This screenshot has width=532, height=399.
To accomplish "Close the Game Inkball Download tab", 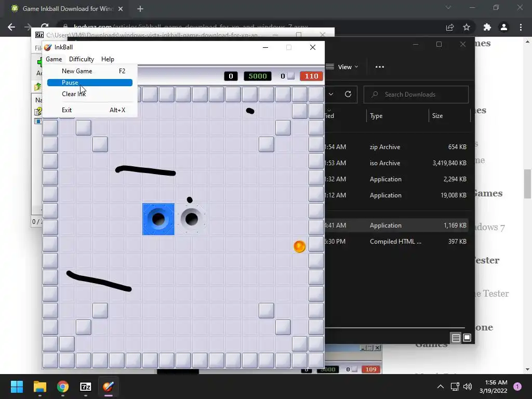I will pyautogui.click(x=121, y=9).
